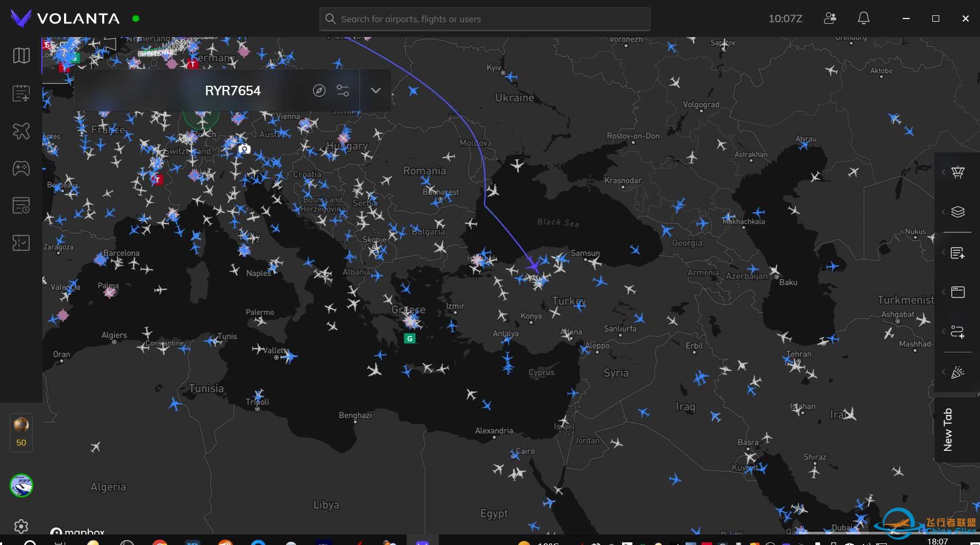
Task: Expand the flight plan list panel
Action: tap(957, 253)
